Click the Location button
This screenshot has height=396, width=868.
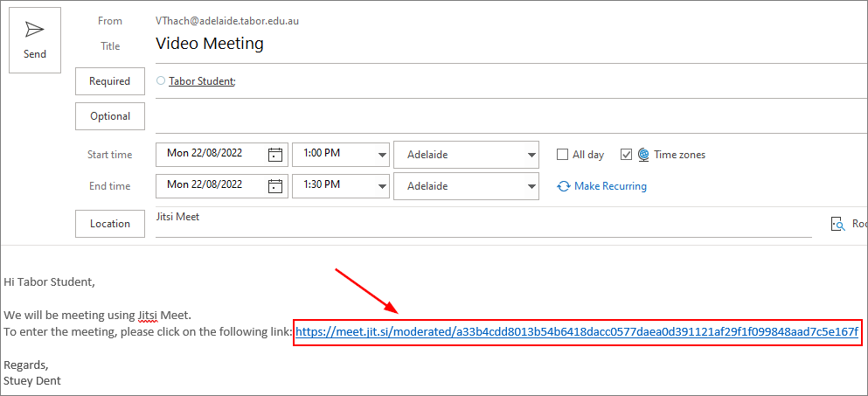coord(110,224)
